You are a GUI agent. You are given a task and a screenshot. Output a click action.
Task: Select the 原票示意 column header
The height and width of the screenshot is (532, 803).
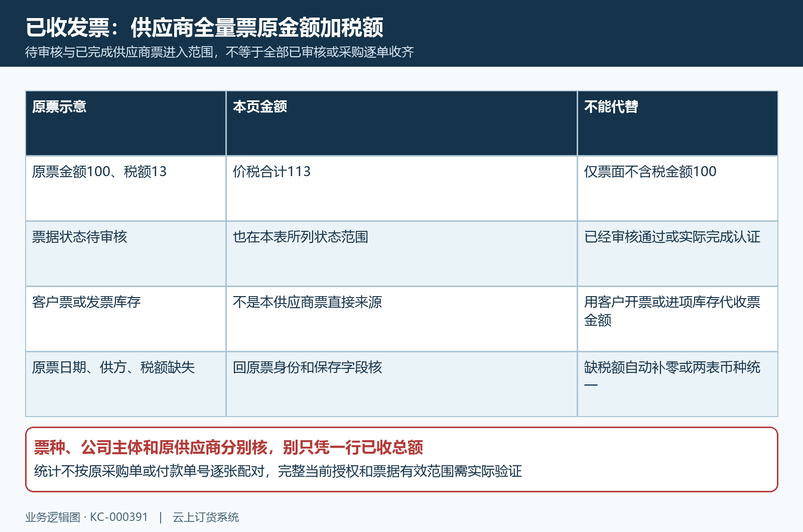126,123
